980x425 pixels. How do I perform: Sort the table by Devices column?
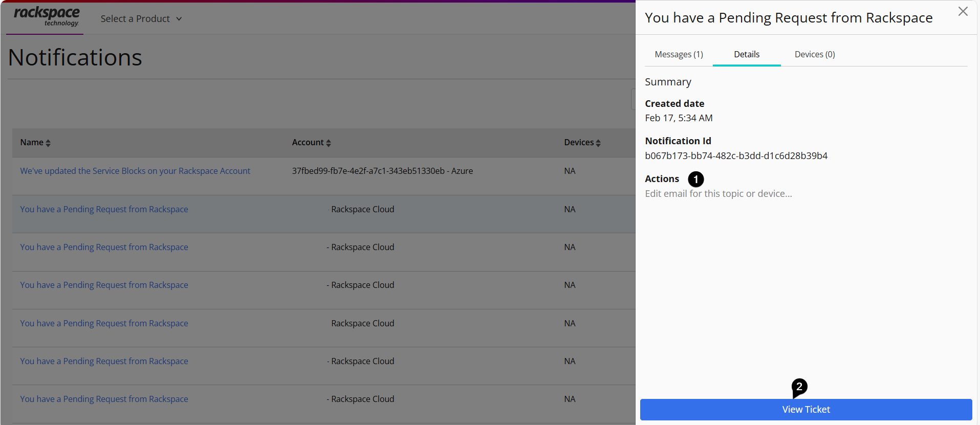coord(582,143)
